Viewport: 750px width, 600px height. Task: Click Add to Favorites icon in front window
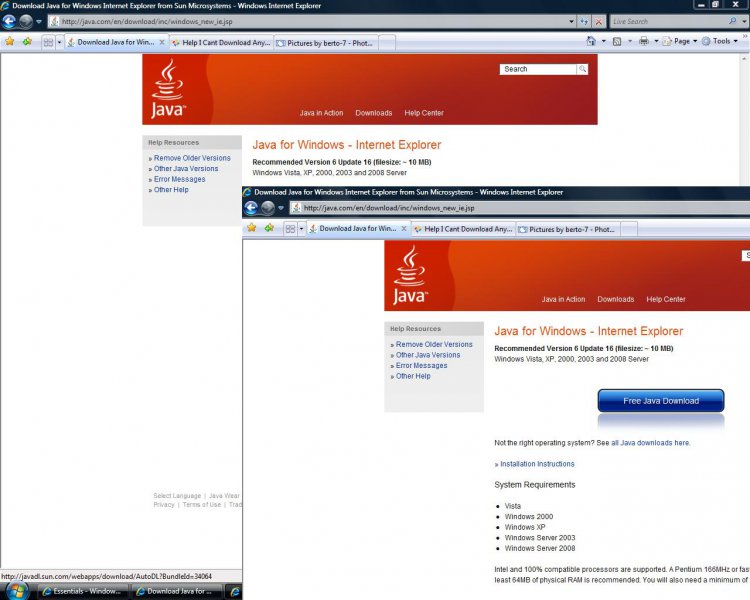(269, 228)
